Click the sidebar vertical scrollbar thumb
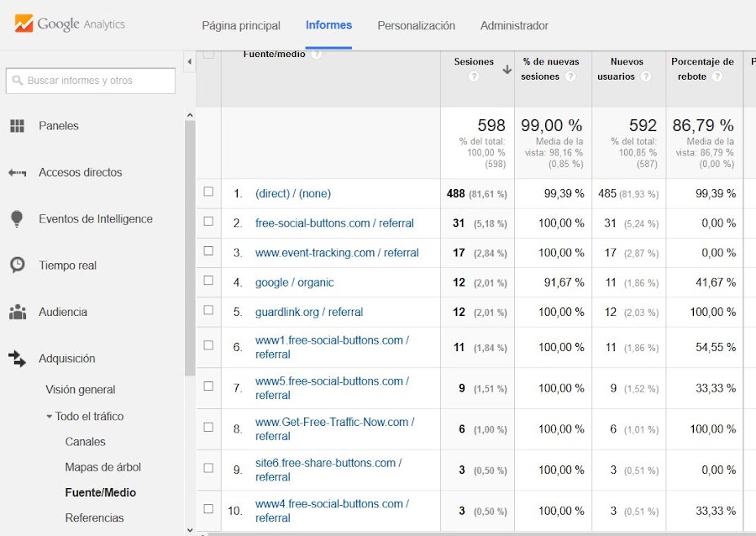 [190, 248]
